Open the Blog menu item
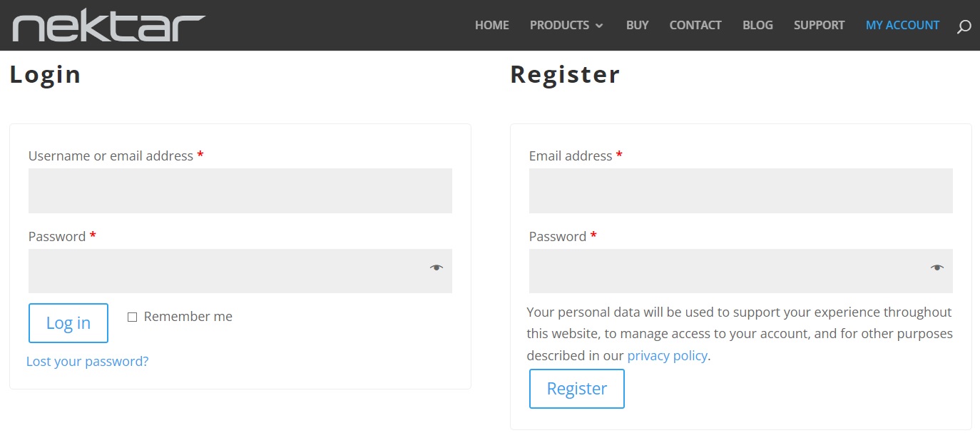Image resolution: width=980 pixels, height=433 pixels. [x=757, y=25]
